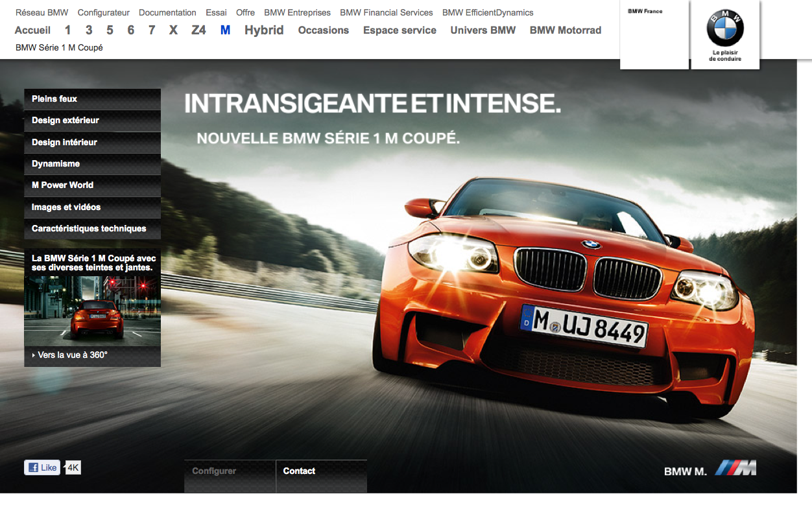The width and height of the screenshot is (812, 507).
Task: Open the 360° view car thumbnail
Action: click(92, 311)
